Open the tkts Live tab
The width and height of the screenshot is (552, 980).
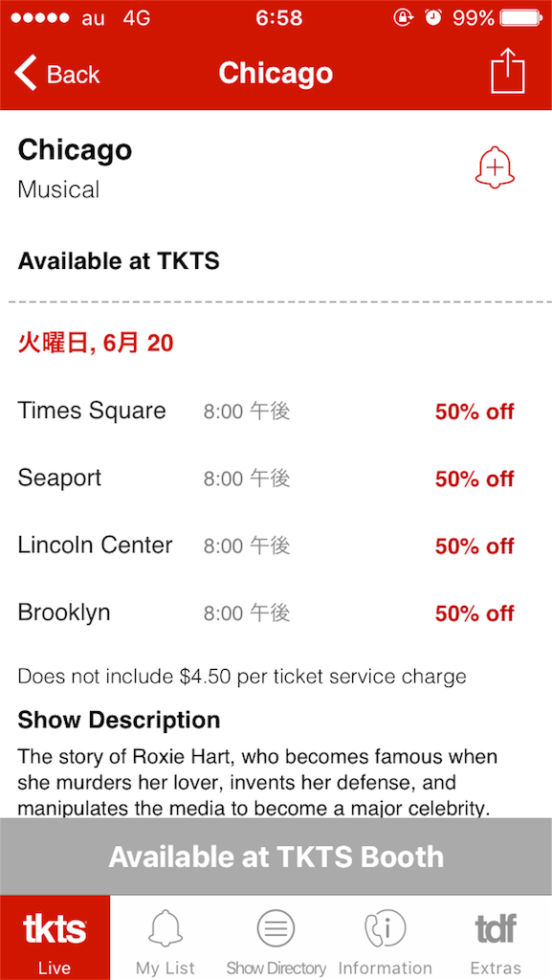pos(55,938)
